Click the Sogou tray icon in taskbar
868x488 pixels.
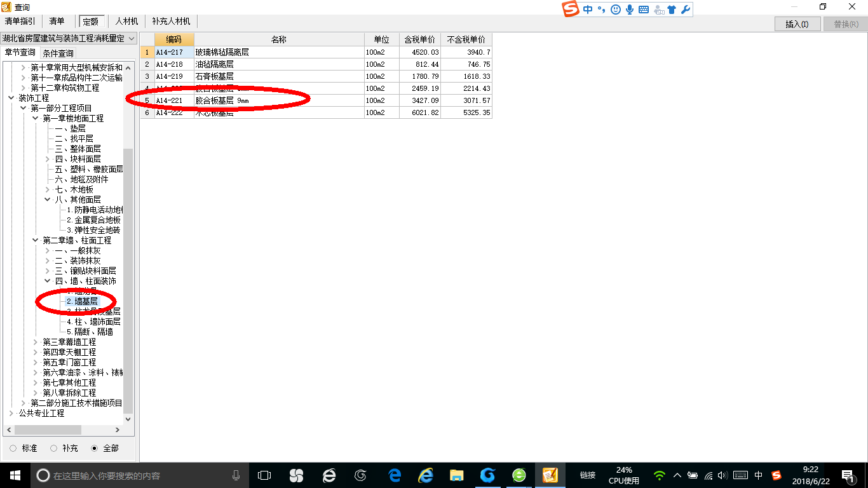(x=776, y=475)
